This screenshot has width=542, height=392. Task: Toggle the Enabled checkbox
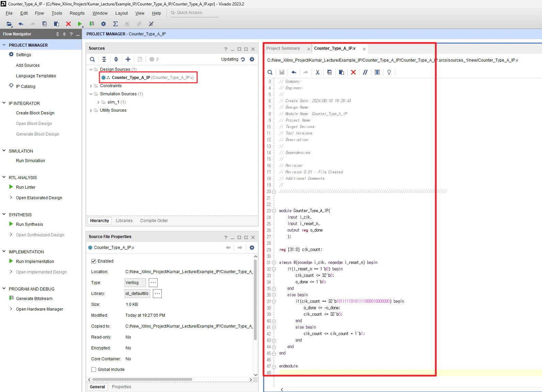(94, 261)
